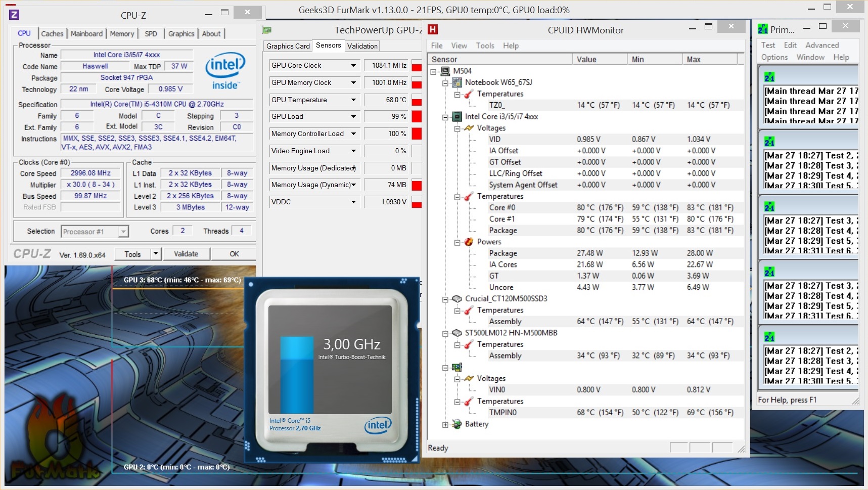Open the GPU Memory Clock sensor dropdown
Image resolution: width=868 pixels, height=490 pixels.
tap(353, 83)
